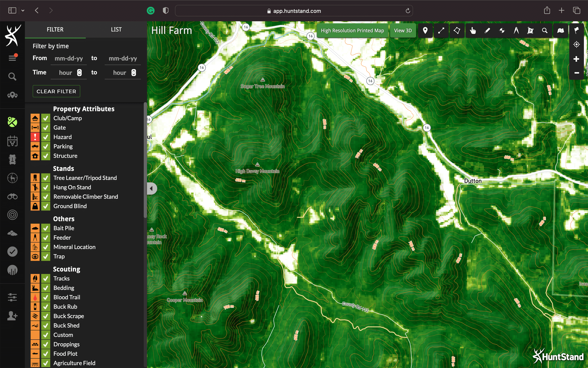This screenshot has height=368, width=588.
Task: Pick the pencil freehand draw tool
Action: tap(487, 31)
